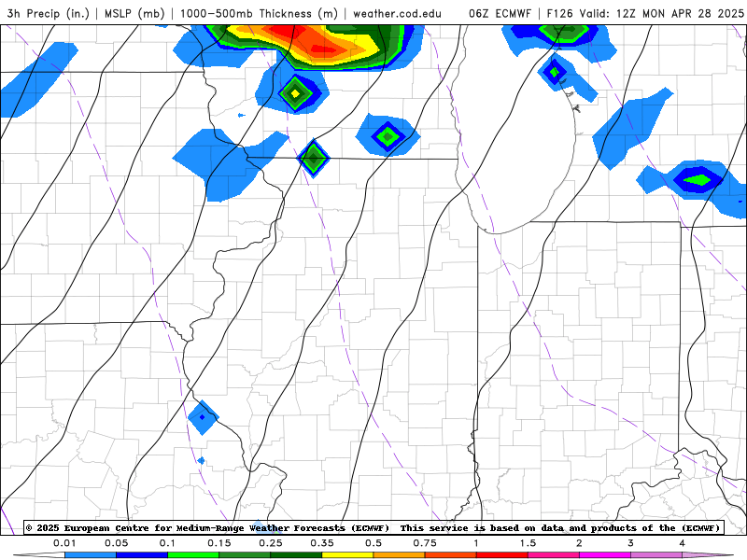Select 'MON APR 28 2025' valid date

[x=693, y=13]
